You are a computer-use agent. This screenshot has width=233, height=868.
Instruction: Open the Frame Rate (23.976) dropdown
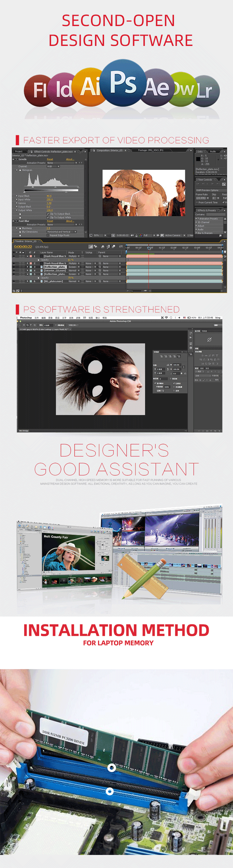click(203, 198)
